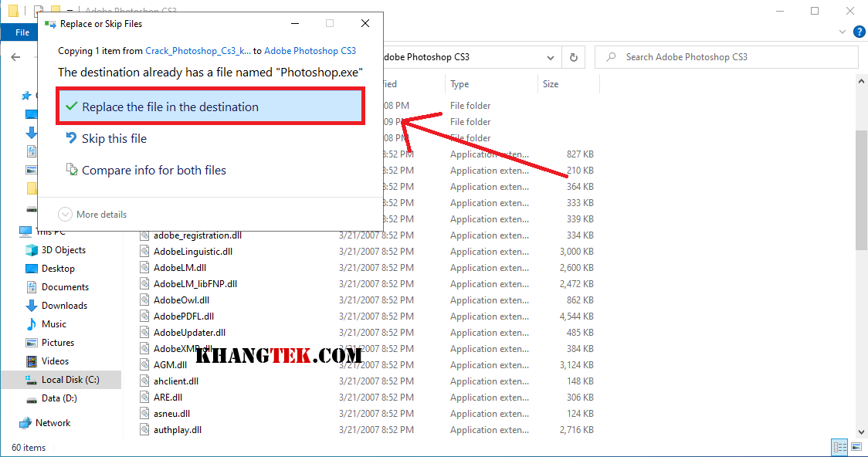
Task: Click the Adobe Photoshop CS3 destination link
Action: 310,51
